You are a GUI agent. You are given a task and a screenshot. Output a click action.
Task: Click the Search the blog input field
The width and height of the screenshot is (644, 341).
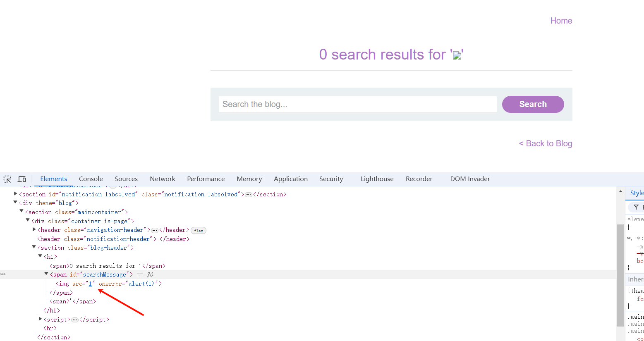358,105
